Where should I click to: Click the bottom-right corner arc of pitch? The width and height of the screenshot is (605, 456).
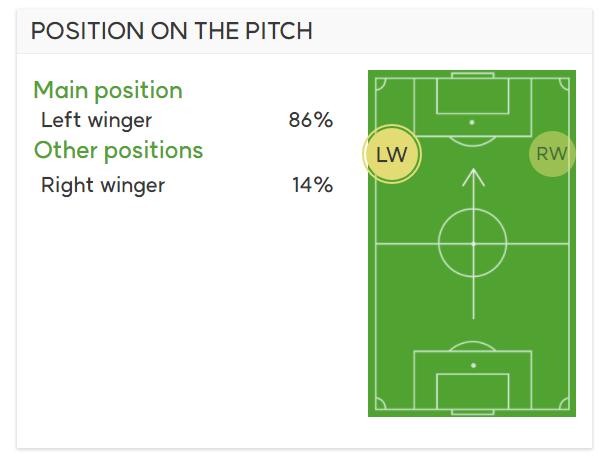click(564, 404)
